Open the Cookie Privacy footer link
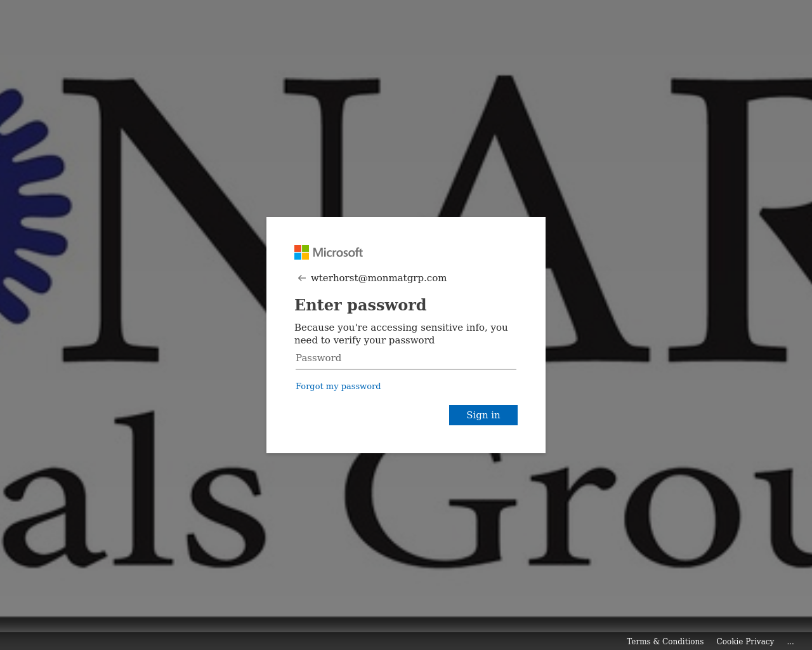This screenshot has height=650, width=812. [x=745, y=641]
